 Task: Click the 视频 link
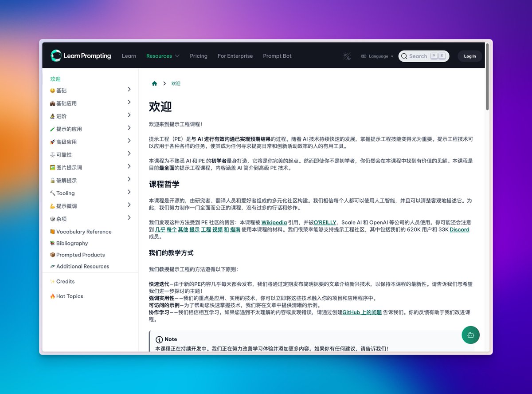217,229
